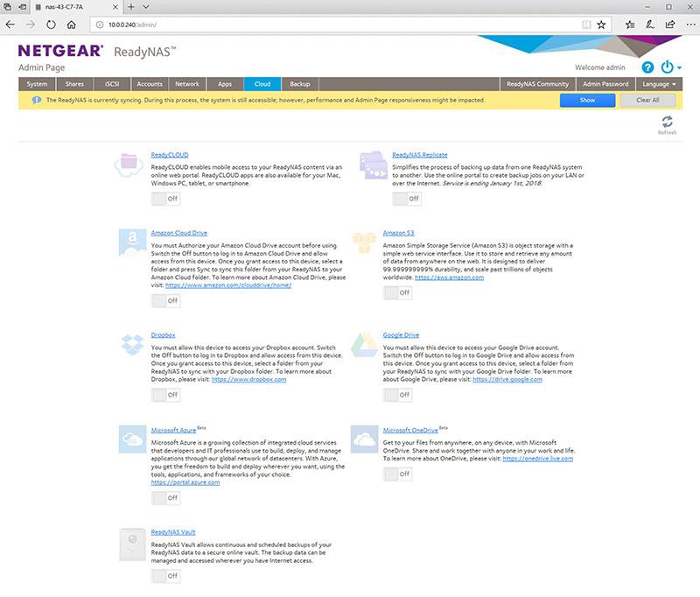
Task: Add page to favorites star
Action: tap(601, 25)
